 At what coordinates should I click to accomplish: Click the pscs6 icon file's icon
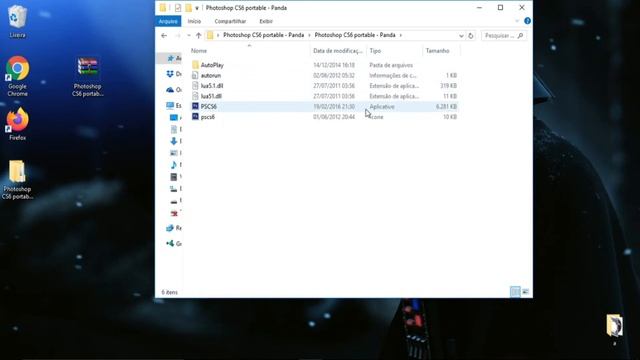pos(195,117)
